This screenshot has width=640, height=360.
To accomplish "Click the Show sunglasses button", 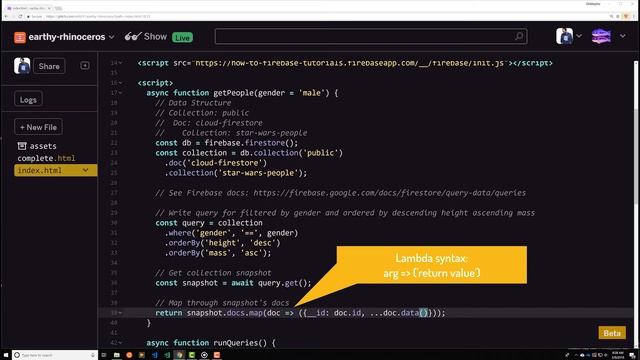I will [x=146, y=37].
